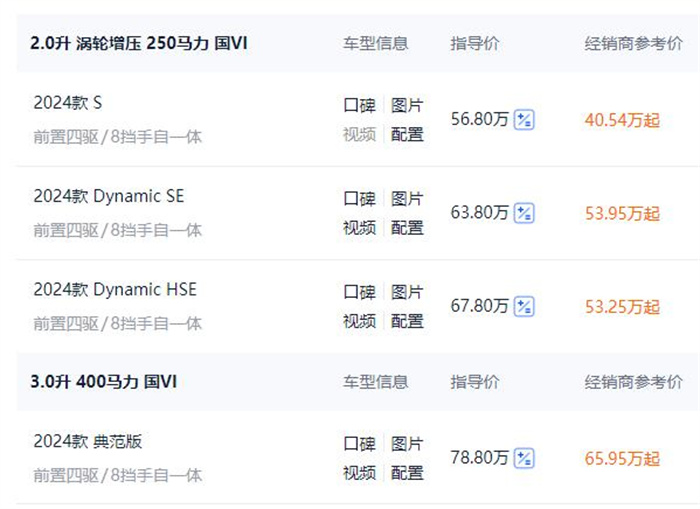Viewport: 700px width, 509px height.
Task: View 图片 for 2024款 S
Action: (407, 105)
